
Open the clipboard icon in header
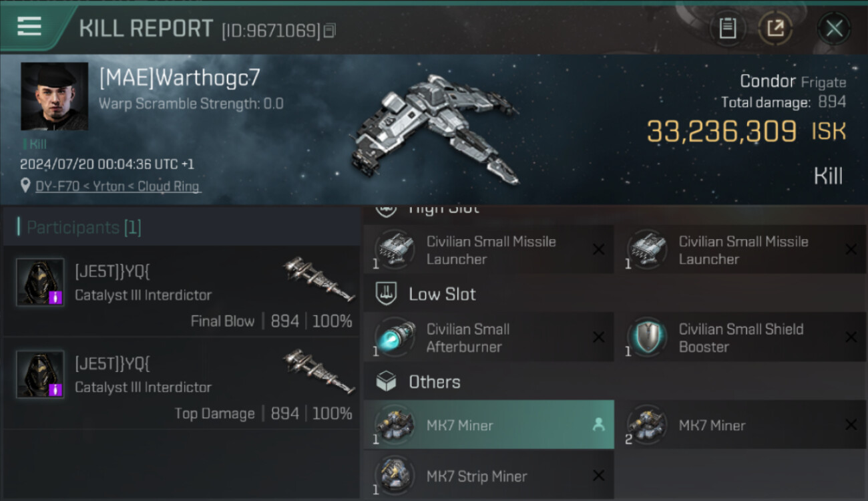tap(728, 28)
